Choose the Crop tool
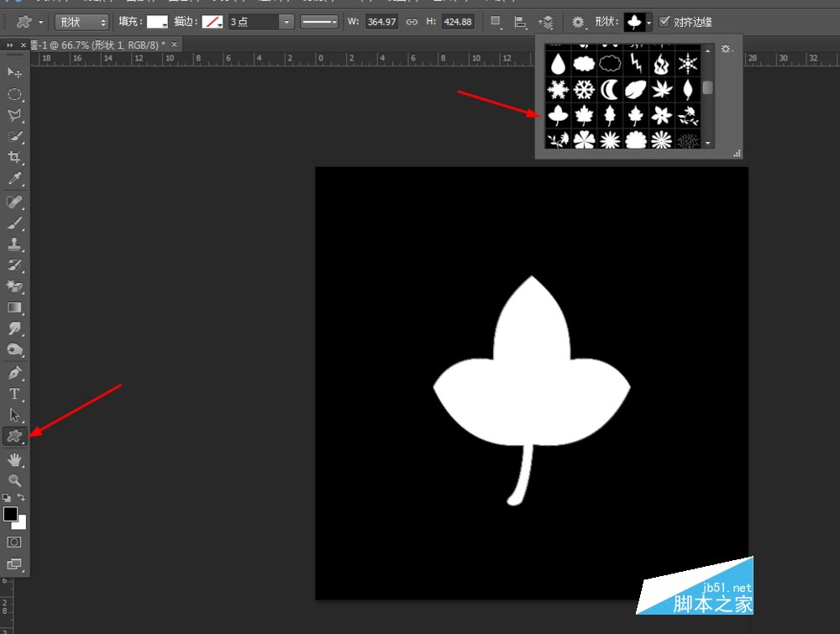The height and width of the screenshot is (634, 840). 14,157
